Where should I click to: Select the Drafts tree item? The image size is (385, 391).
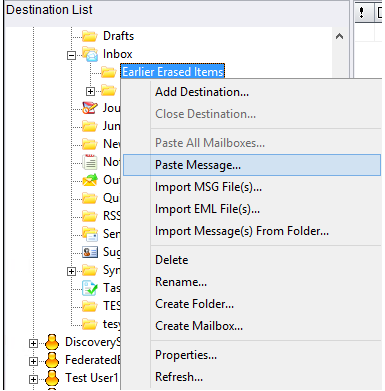[118, 36]
